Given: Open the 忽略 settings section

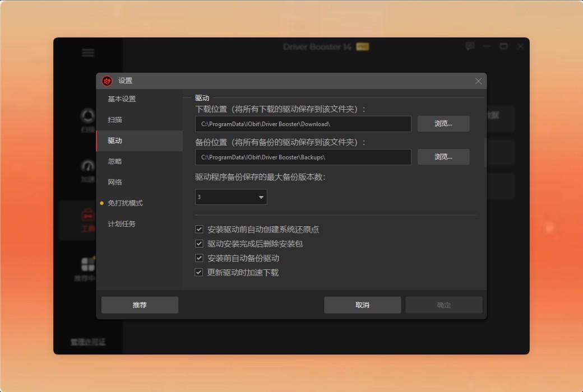Looking at the screenshot, I should click(x=140, y=161).
